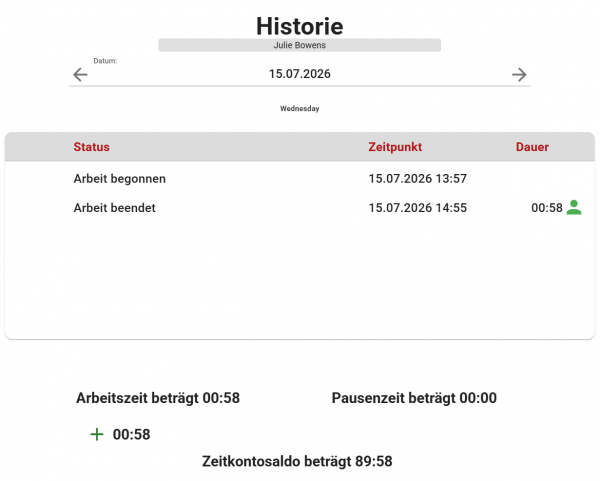This screenshot has width=600, height=481.
Task: Click the Status column header
Action: coord(91,147)
